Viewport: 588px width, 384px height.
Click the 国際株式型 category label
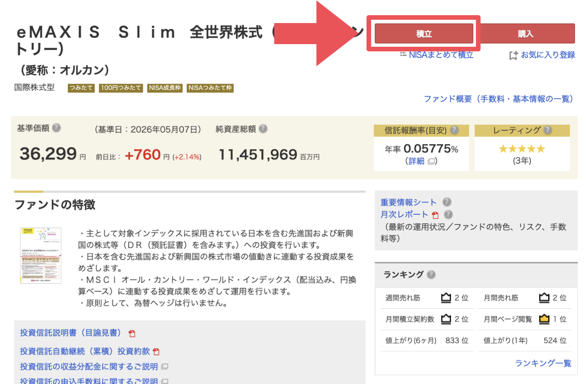34,88
